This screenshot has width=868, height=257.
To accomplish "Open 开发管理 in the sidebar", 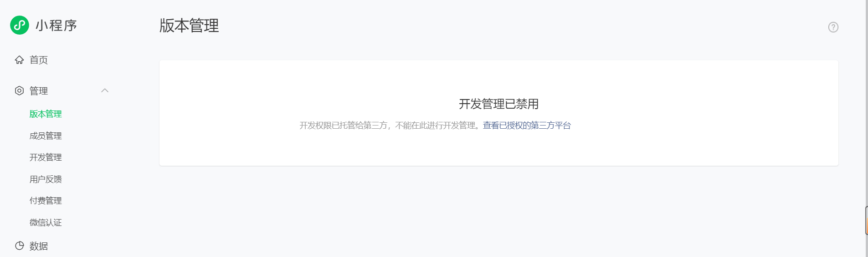I will (x=46, y=157).
